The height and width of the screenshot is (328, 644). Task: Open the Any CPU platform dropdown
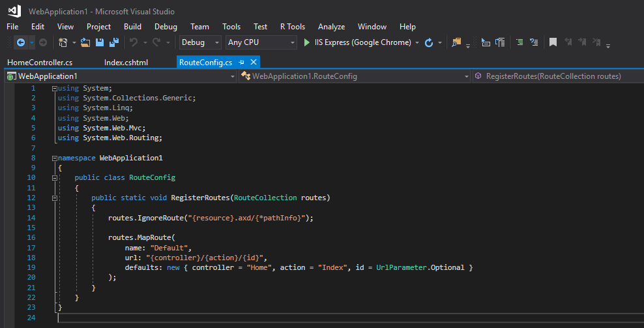pos(261,42)
